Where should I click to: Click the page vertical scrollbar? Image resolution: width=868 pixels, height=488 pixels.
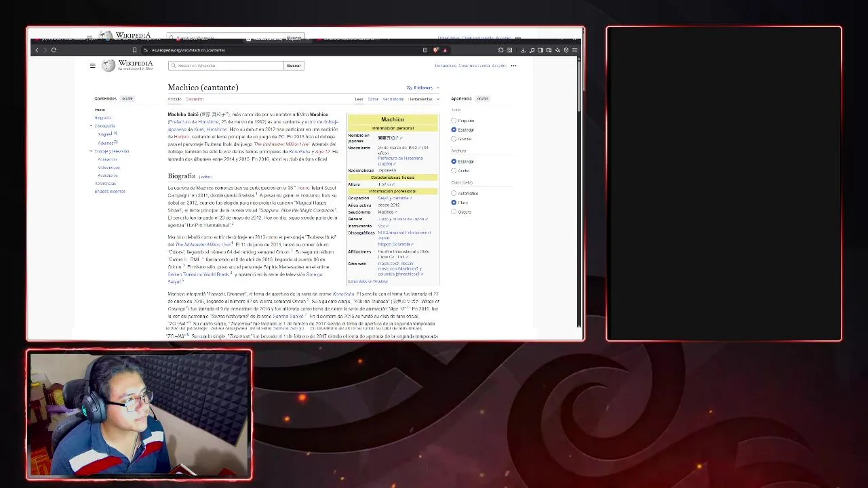pyautogui.click(x=579, y=85)
